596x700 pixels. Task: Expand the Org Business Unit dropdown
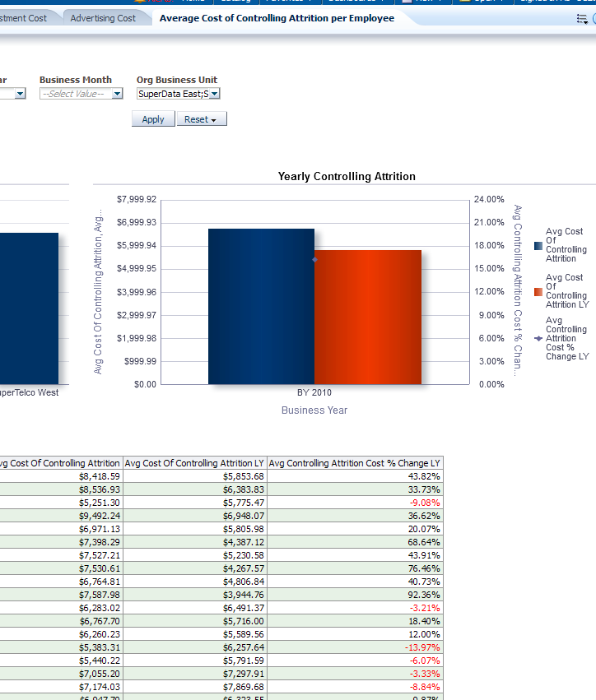click(215, 94)
